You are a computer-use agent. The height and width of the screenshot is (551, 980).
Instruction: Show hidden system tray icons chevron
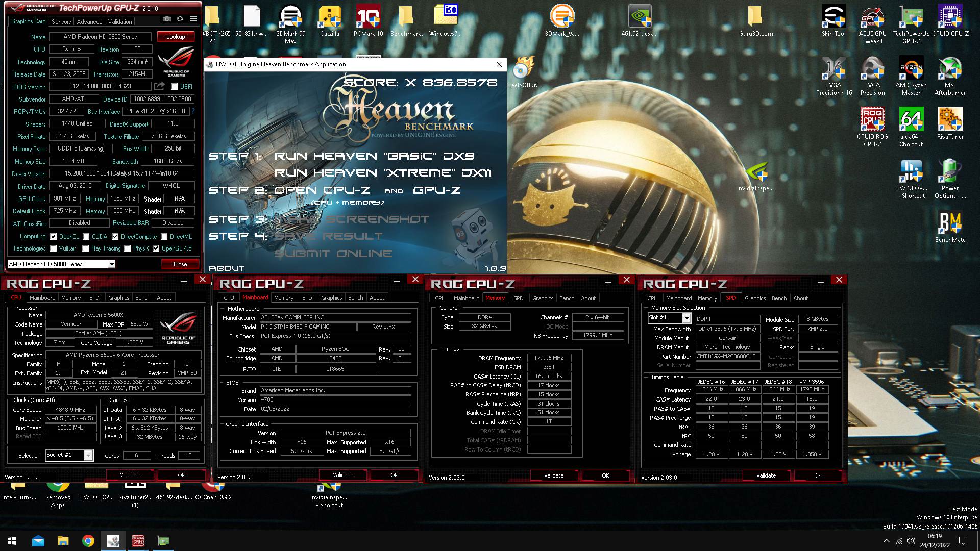click(887, 541)
